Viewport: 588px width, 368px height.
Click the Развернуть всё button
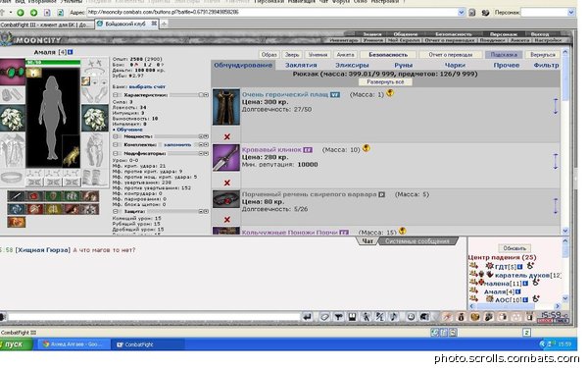click(385, 81)
